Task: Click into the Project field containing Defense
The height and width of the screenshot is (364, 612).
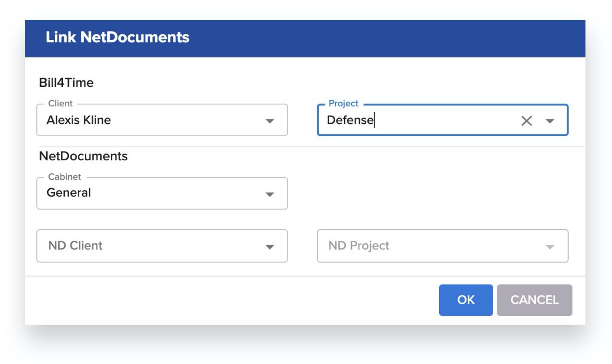Action: (418, 120)
